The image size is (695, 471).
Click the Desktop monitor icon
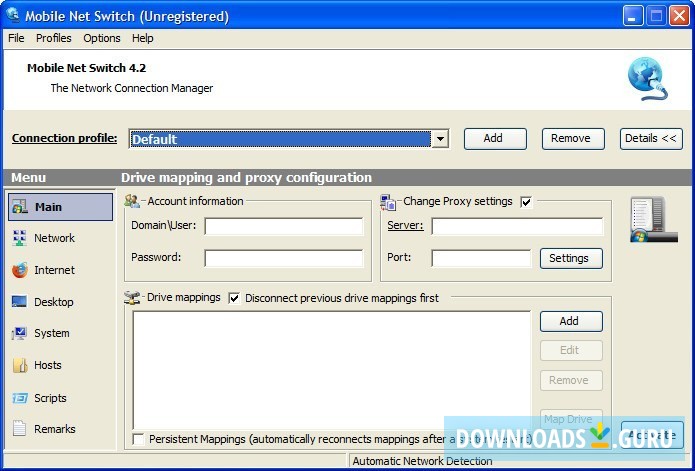point(20,302)
